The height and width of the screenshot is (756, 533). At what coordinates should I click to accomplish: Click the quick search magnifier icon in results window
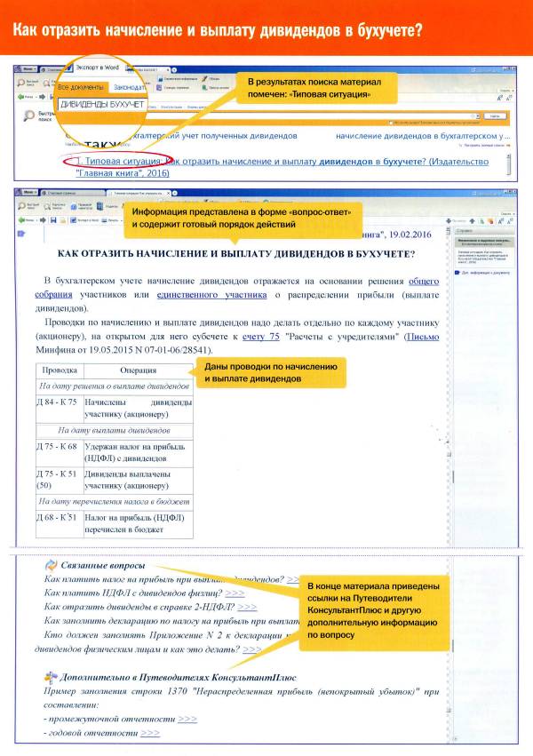click(x=29, y=115)
